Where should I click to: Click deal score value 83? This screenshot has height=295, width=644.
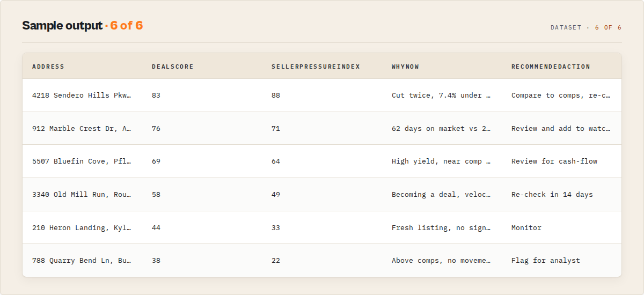(156, 95)
